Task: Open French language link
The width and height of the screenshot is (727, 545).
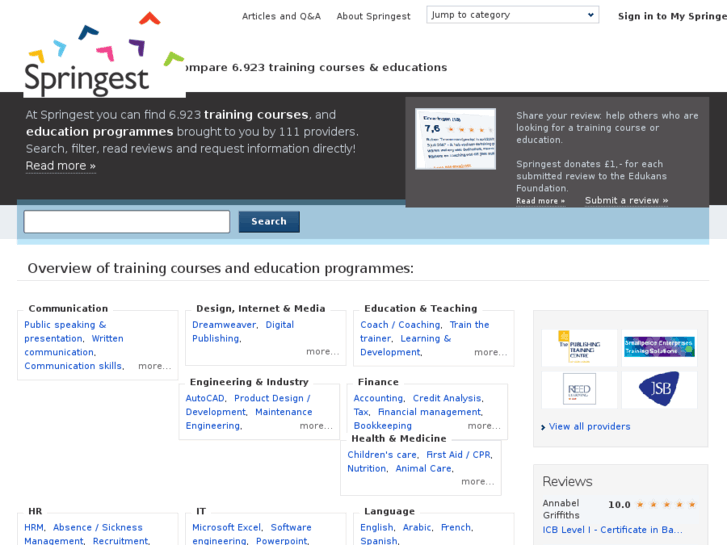Action: pos(455,527)
